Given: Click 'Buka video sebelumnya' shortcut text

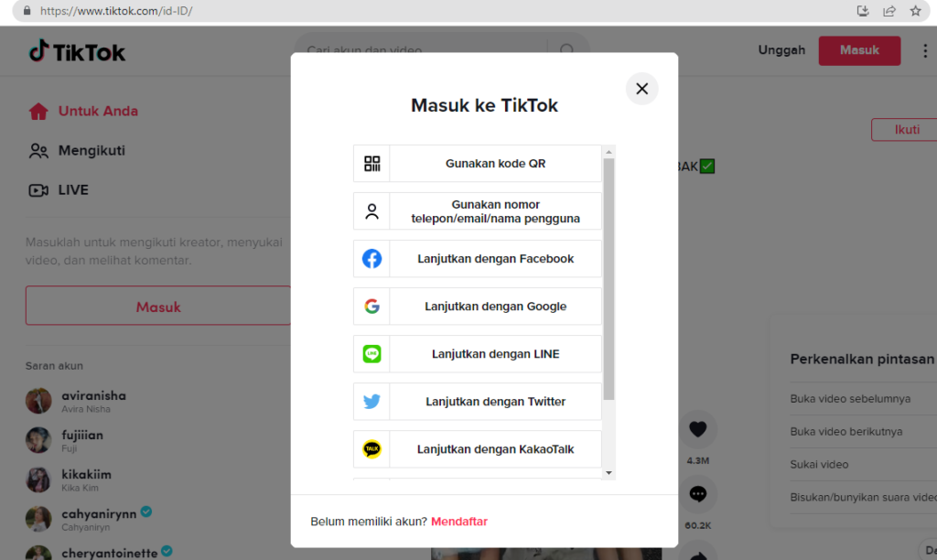Looking at the screenshot, I should coord(850,399).
